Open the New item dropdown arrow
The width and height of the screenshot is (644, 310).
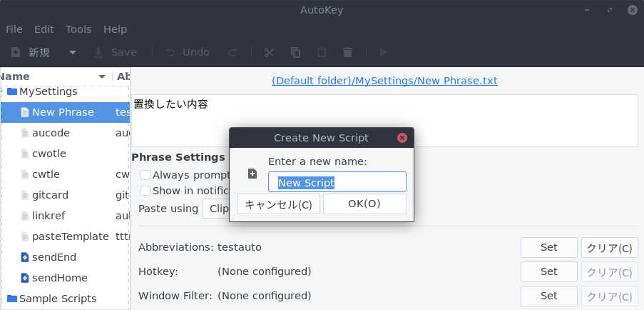pos(72,52)
